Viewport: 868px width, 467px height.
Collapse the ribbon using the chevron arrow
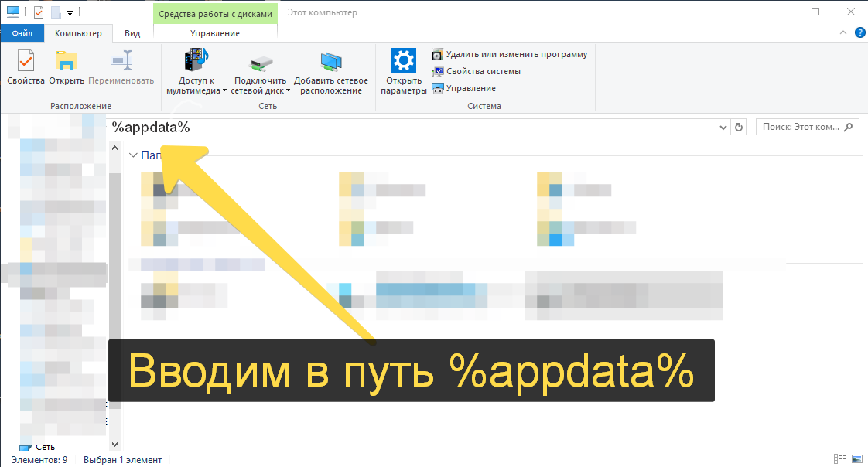[x=843, y=33]
